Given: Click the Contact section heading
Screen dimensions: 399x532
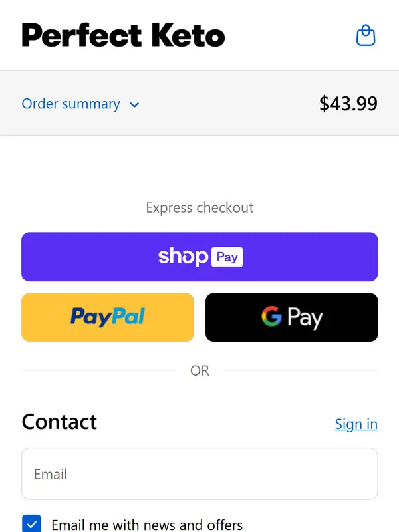Looking at the screenshot, I should (59, 422).
